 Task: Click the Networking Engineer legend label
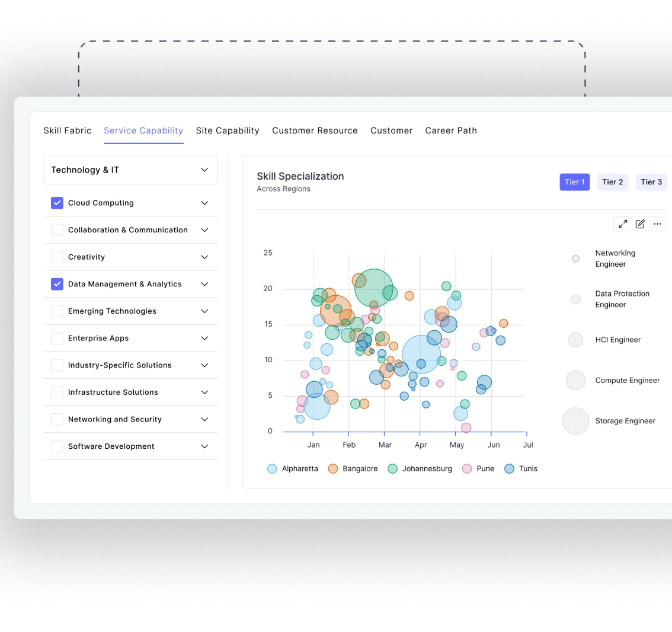pos(616,258)
